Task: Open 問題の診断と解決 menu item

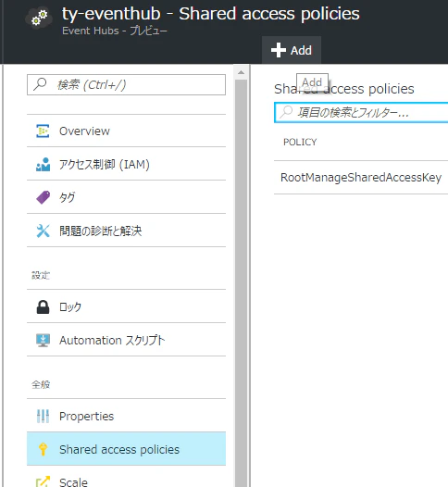Action: [127, 231]
